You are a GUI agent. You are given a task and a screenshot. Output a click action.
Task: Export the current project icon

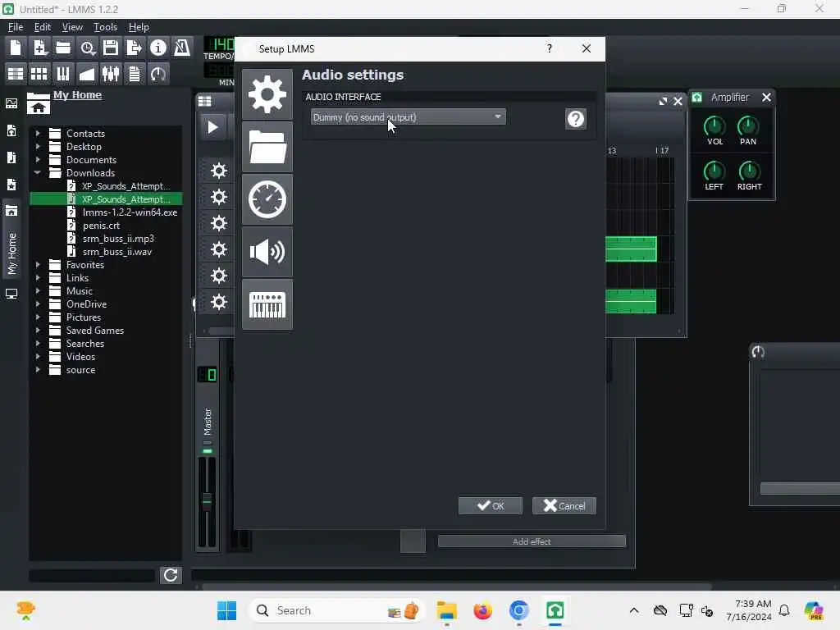(134, 48)
